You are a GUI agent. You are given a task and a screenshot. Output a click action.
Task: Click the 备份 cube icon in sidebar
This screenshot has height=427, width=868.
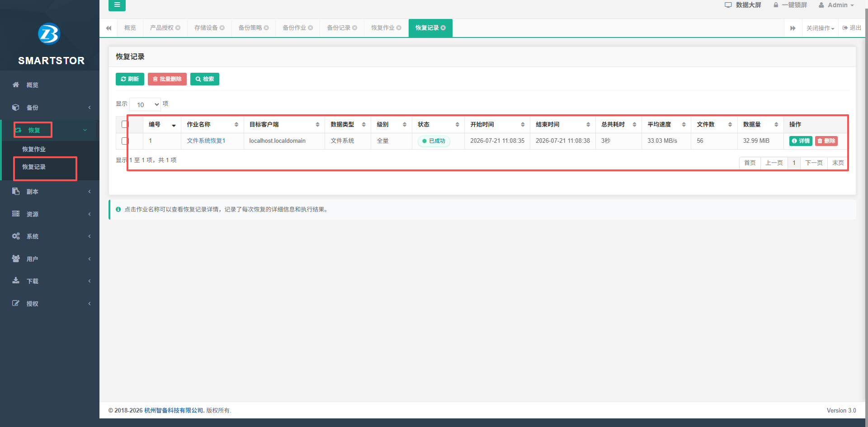tap(16, 107)
